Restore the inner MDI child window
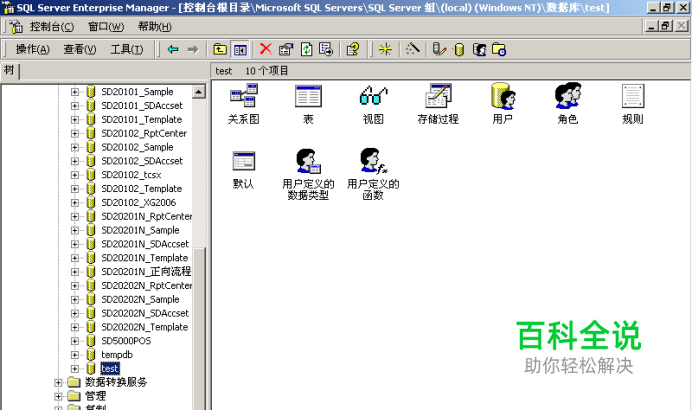This screenshot has height=410, width=692. coord(666,26)
